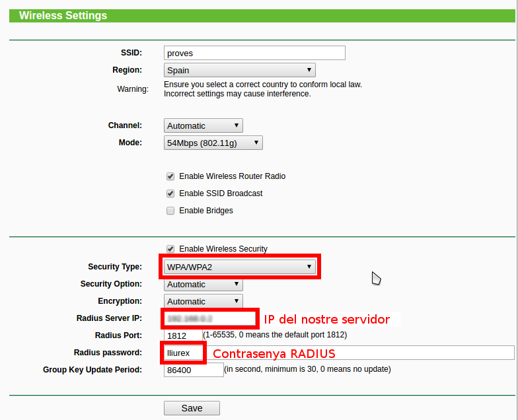Open the Mode dropdown showing 54Mbps (802.11g)

pos(213,143)
